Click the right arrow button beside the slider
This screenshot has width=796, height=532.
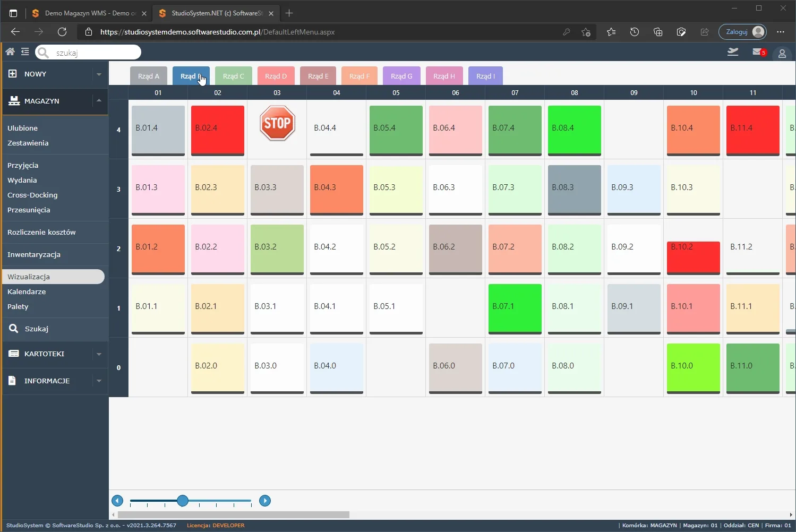[265, 501]
